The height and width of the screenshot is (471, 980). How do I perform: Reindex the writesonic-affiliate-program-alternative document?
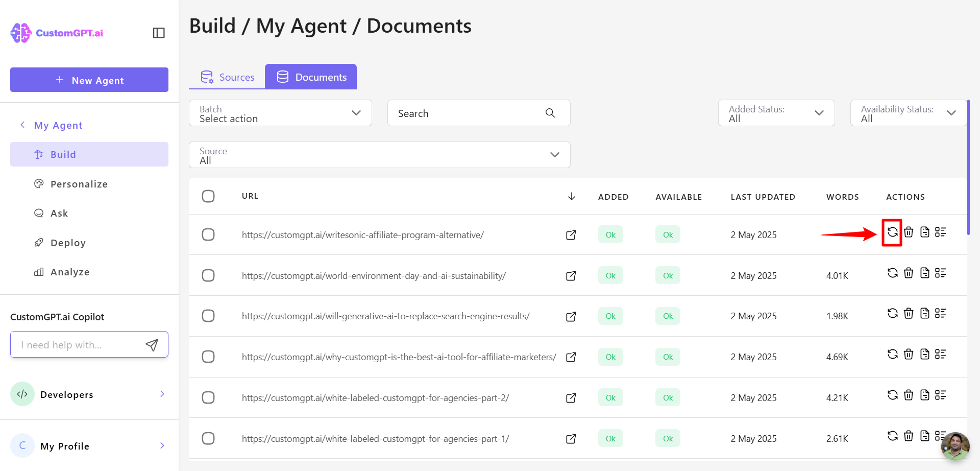pos(892,232)
